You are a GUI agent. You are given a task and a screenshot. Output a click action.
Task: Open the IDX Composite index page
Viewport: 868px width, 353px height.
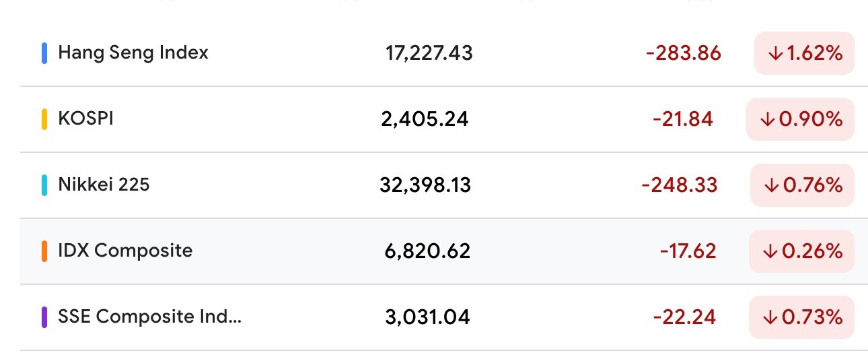[125, 251]
